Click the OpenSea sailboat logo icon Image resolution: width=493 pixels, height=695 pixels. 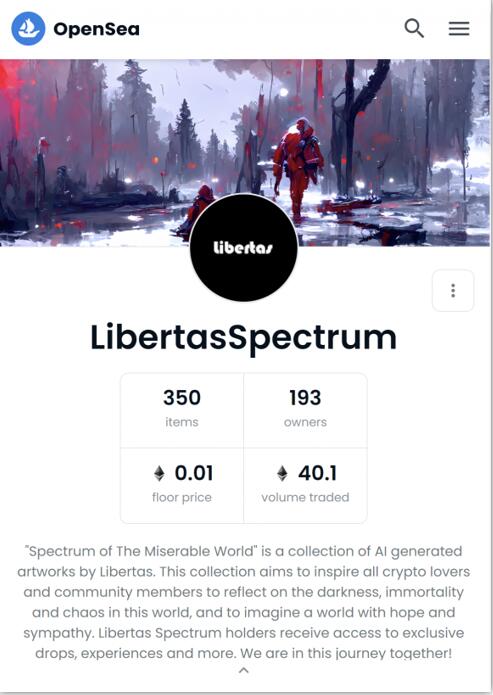coord(28,29)
